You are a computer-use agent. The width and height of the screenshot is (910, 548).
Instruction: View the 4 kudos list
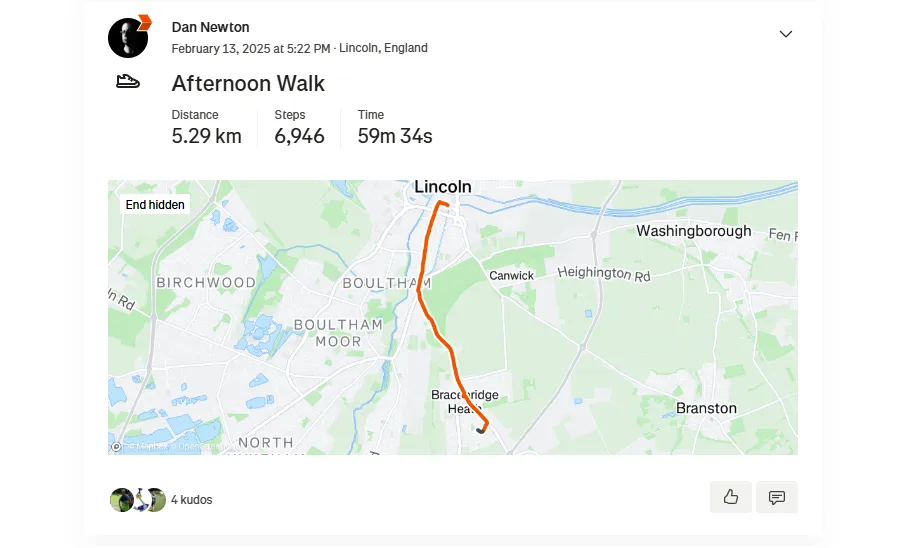(x=192, y=500)
